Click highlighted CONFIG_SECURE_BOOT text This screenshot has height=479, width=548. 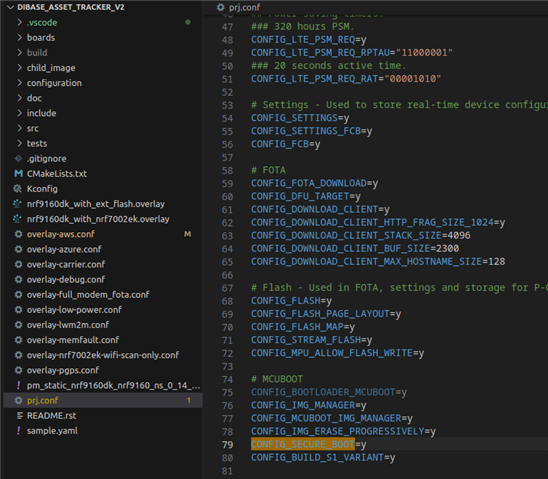pos(303,444)
